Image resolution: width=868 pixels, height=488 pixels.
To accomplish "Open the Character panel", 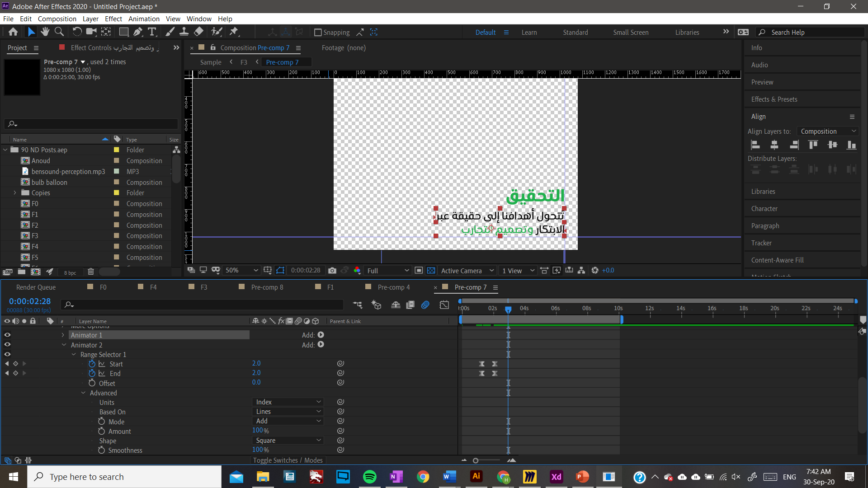I will click(x=764, y=209).
